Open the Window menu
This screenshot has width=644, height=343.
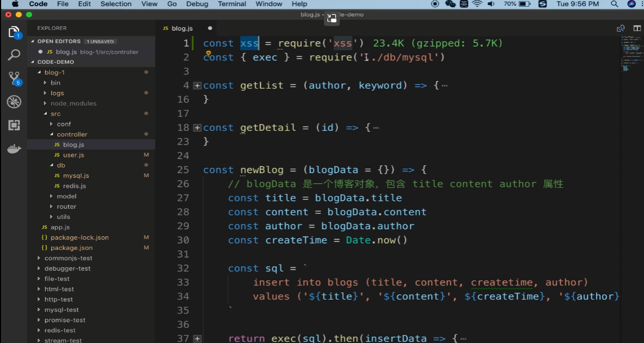pos(269,4)
